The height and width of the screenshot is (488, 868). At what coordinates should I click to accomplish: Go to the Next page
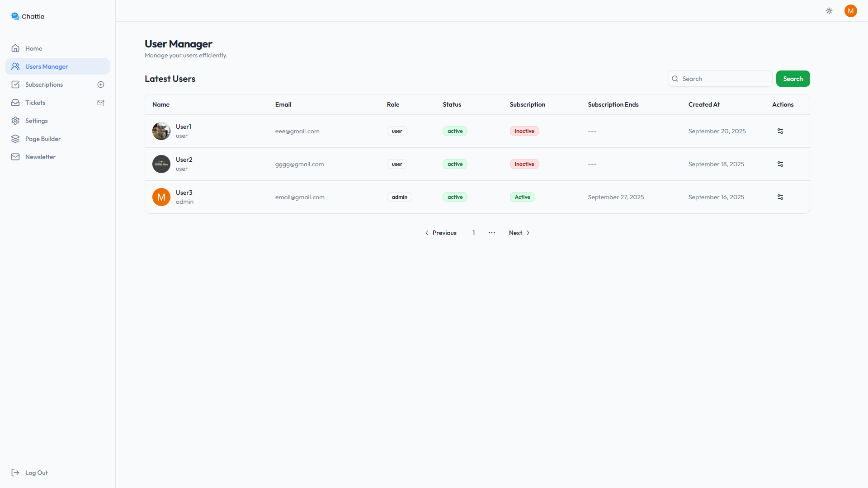tap(519, 233)
